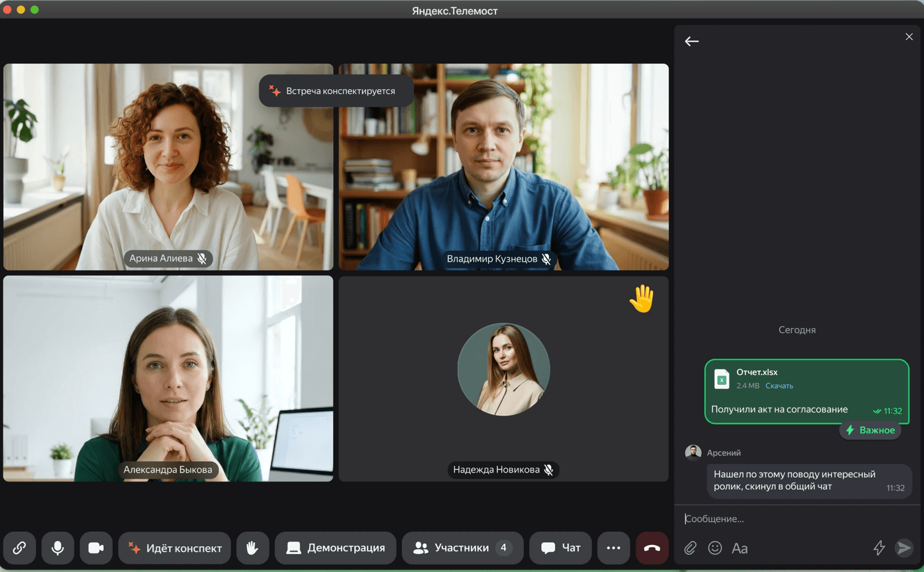924x572 pixels.
Task: Open the 'Участники' participants list
Action: (x=463, y=547)
